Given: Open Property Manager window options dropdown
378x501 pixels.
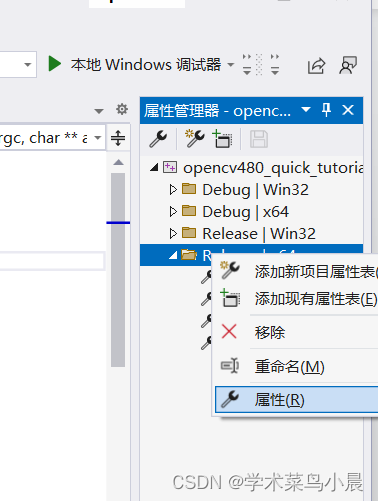Looking at the screenshot, I should point(306,109).
